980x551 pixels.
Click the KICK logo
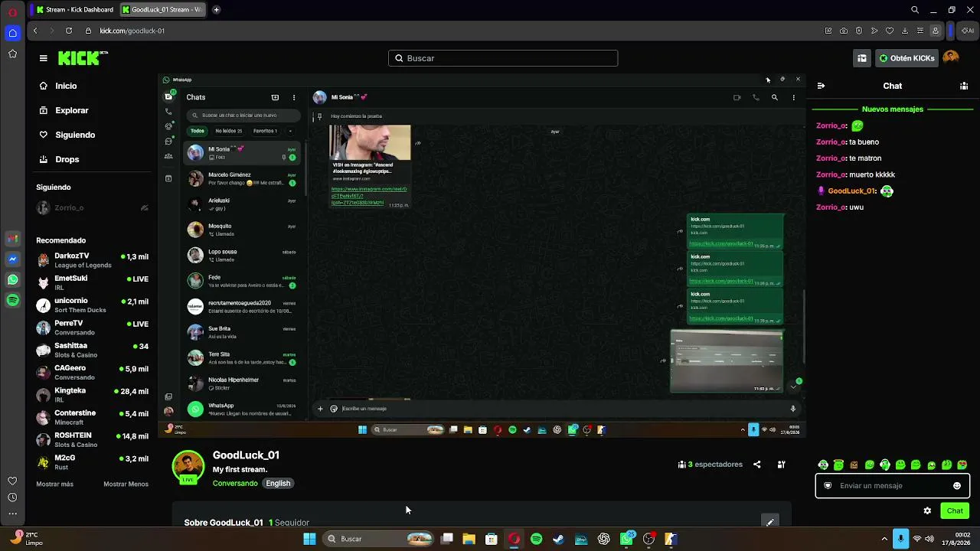pos(83,58)
